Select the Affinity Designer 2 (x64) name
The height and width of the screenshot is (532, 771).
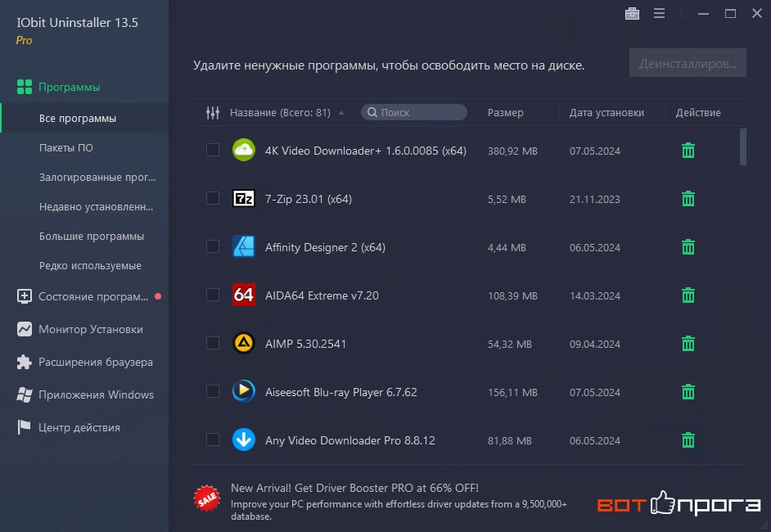(x=325, y=247)
